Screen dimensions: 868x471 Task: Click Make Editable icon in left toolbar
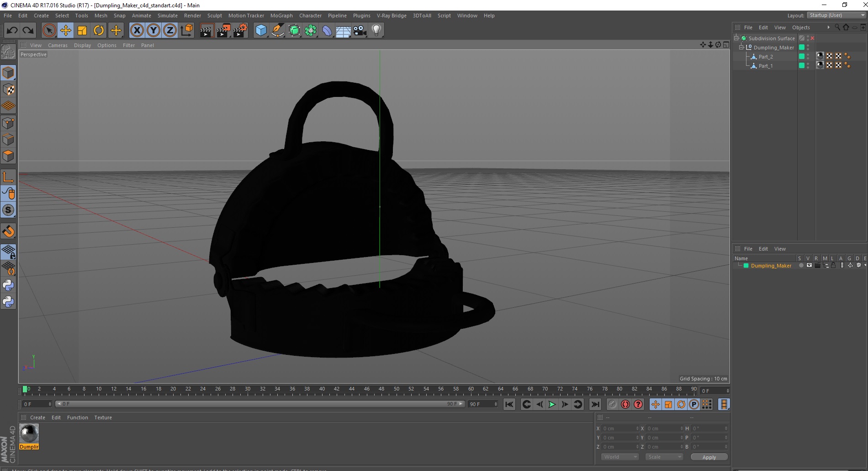8,52
